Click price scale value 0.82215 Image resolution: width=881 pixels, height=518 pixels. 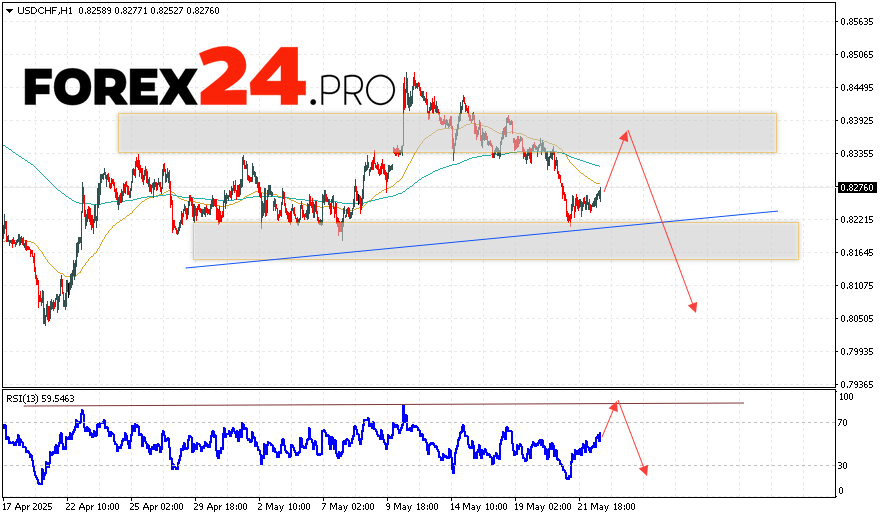click(x=857, y=220)
